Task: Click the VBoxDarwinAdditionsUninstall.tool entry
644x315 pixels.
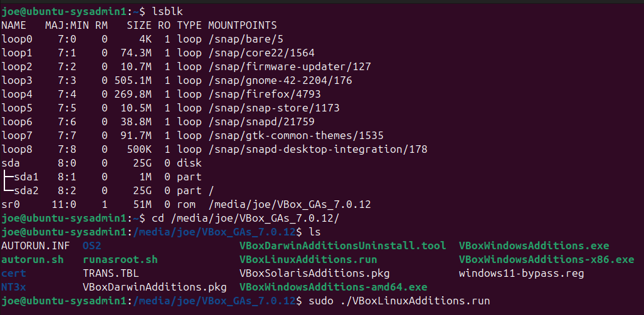Action: (342, 245)
